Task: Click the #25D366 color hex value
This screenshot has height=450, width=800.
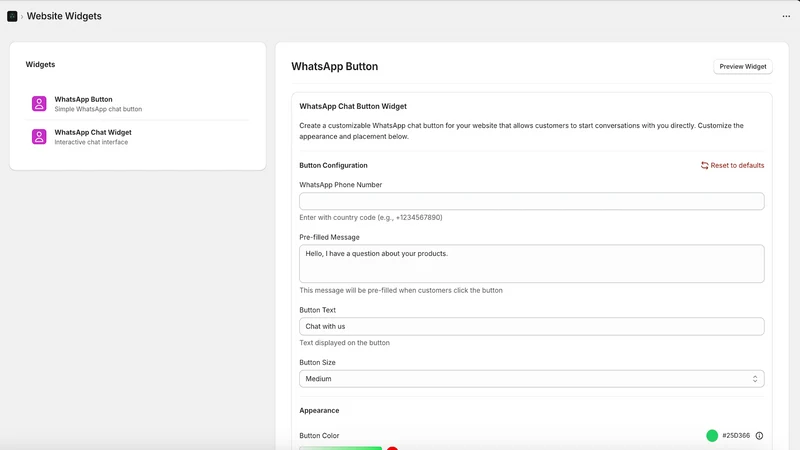Action: coord(736,436)
